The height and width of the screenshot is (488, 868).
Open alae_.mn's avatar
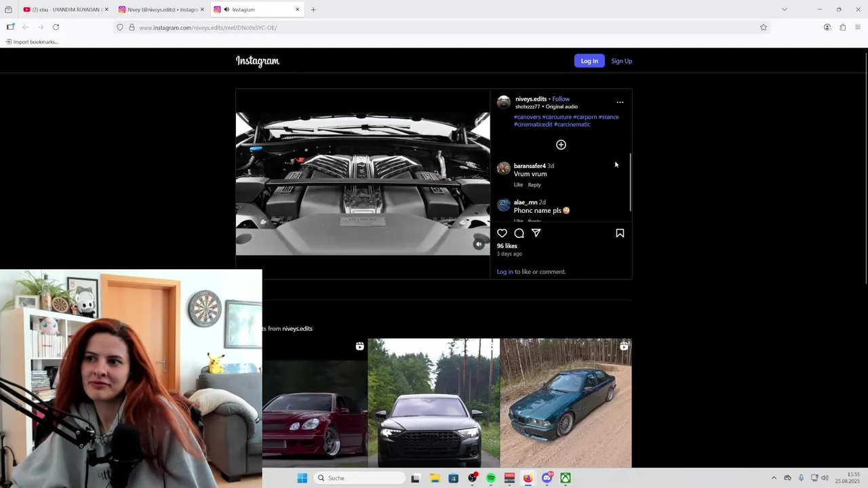pos(503,205)
